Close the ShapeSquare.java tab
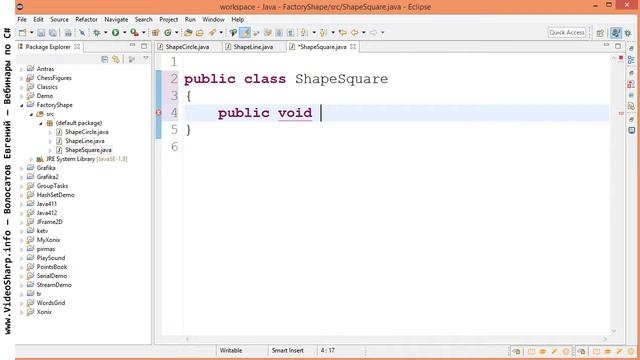The image size is (640, 360). coord(353,47)
